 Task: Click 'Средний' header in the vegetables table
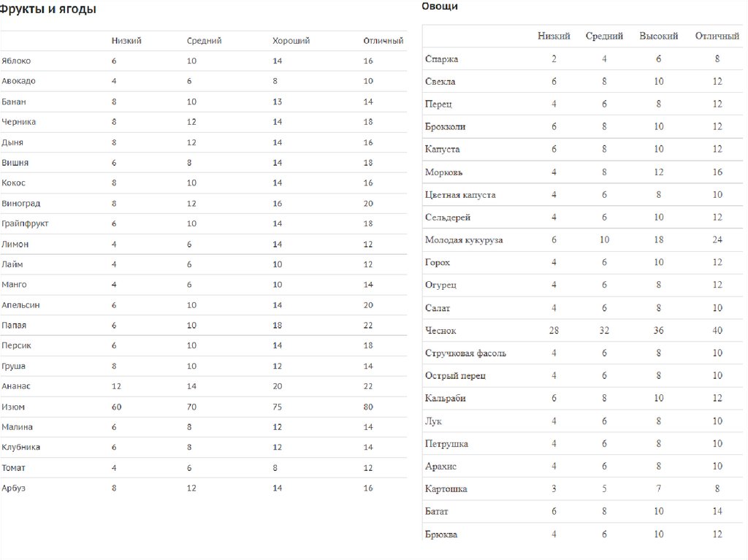[604, 36]
